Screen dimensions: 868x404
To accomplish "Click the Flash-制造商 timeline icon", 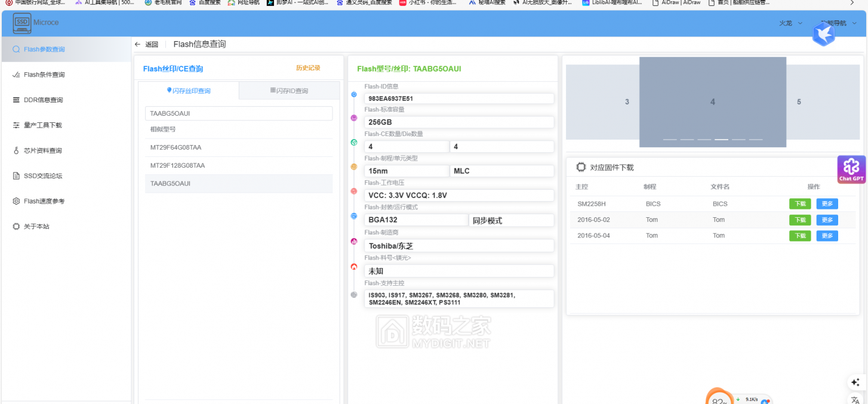I will [x=353, y=242].
